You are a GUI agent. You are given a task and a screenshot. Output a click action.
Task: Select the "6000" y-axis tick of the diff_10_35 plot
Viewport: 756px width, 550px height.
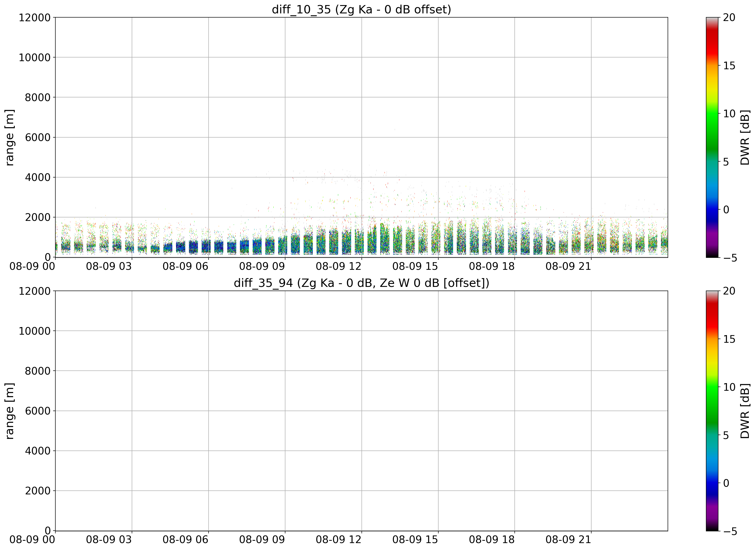(38, 137)
